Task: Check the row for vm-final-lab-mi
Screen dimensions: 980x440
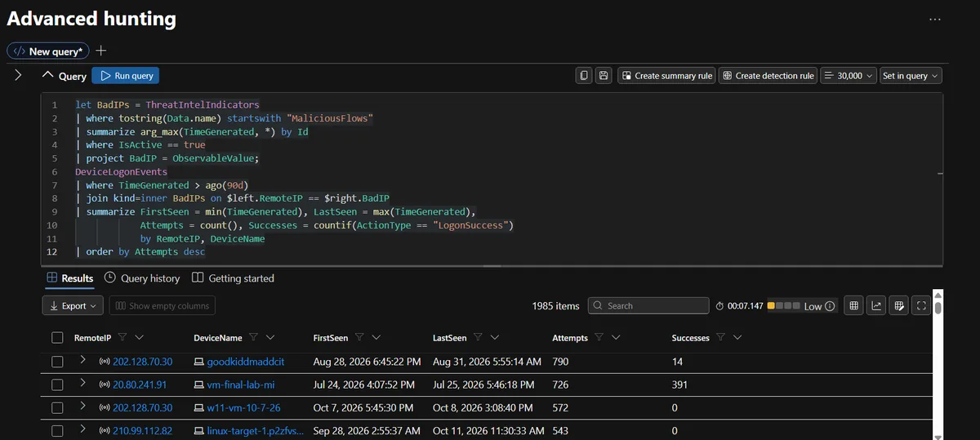Action: pyautogui.click(x=57, y=384)
